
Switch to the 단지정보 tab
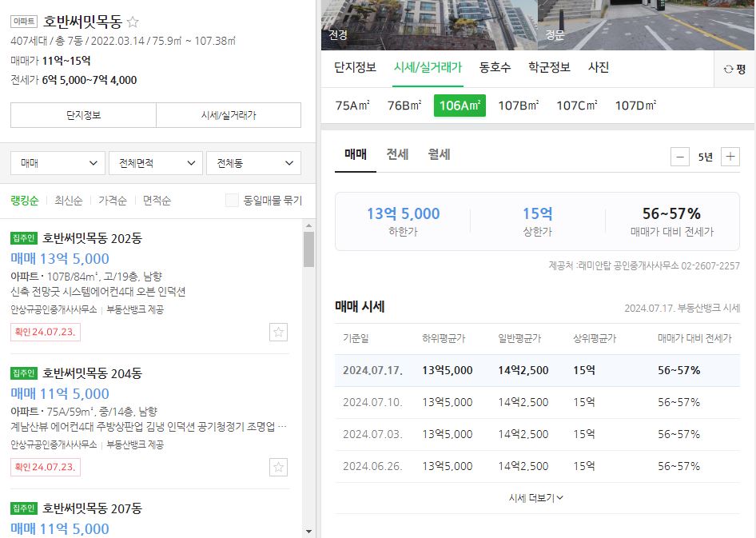coord(356,67)
